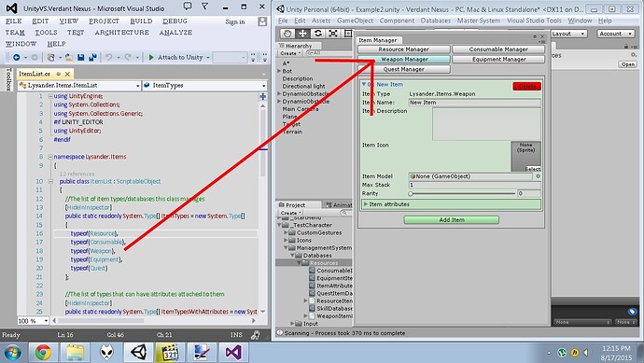
Task: Toggle pin on ItemList.cs tab
Action: pos(58,74)
